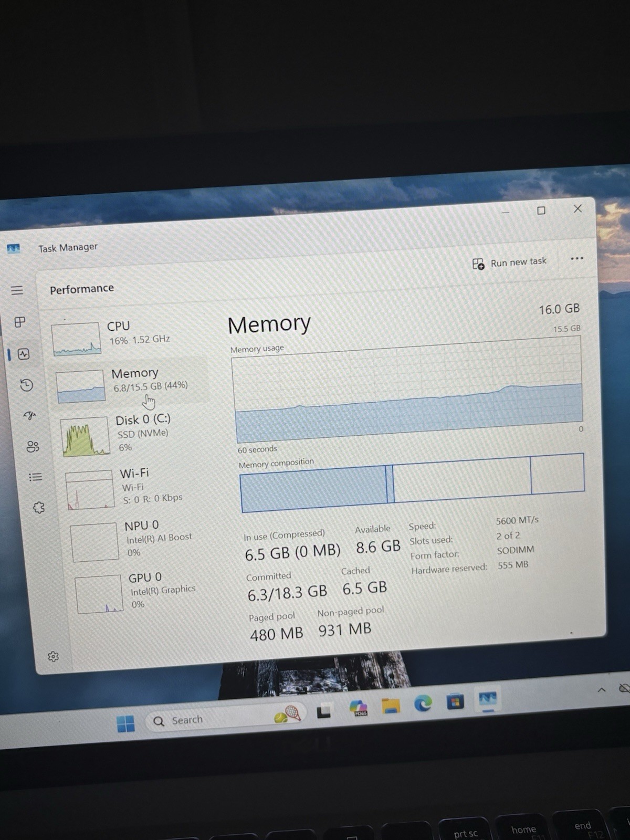
Task: Click the Memory usage graph
Action: tap(408, 390)
